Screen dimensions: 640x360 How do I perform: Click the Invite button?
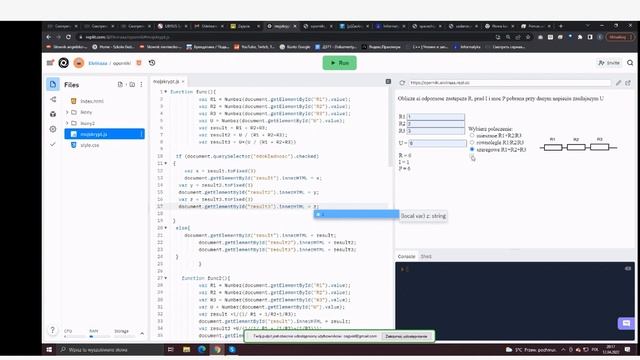[609, 63]
